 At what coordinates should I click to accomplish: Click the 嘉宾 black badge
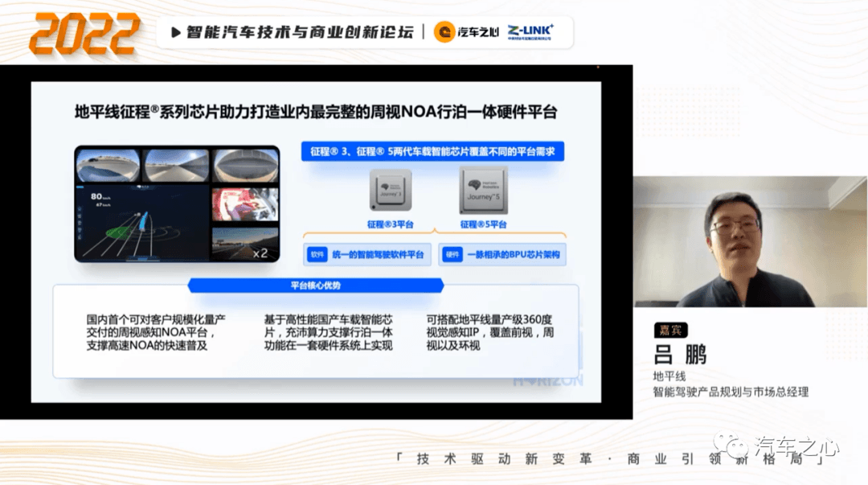(670, 331)
